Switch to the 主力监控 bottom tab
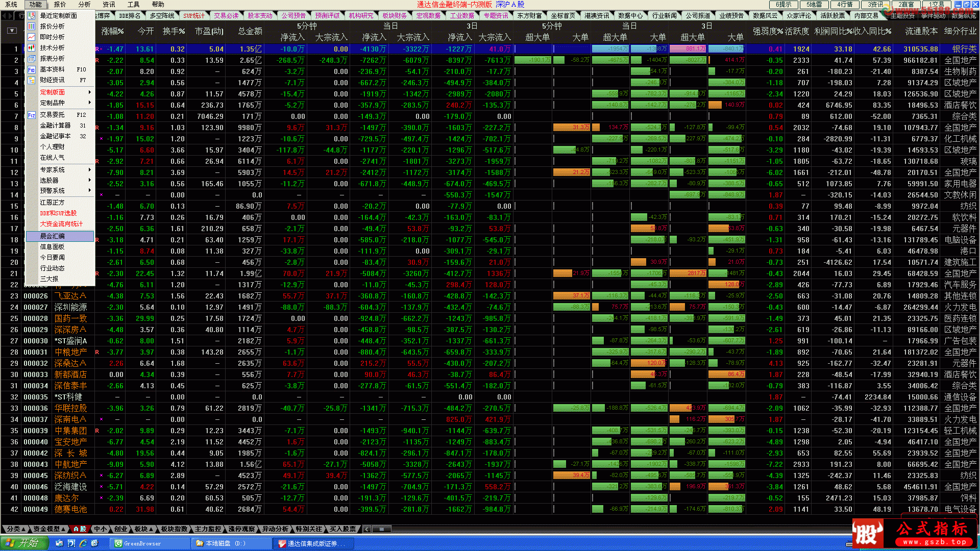The image size is (980, 551). (x=208, y=529)
